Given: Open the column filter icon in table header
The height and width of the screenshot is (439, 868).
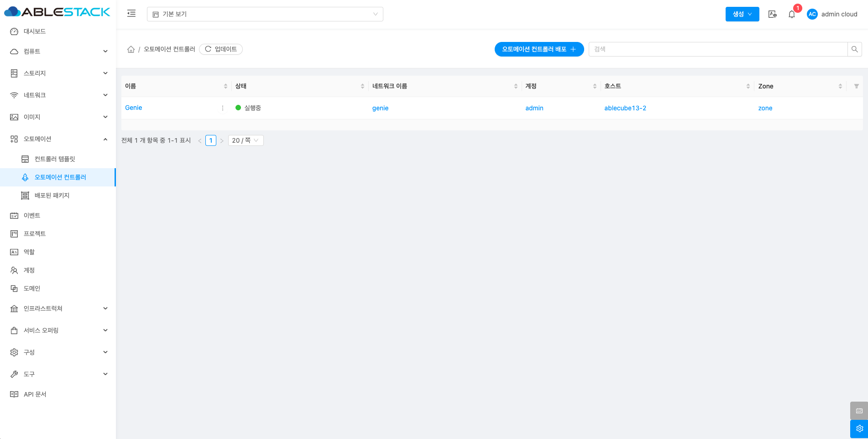Looking at the screenshot, I should pyautogui.click(x=856, y=86).
